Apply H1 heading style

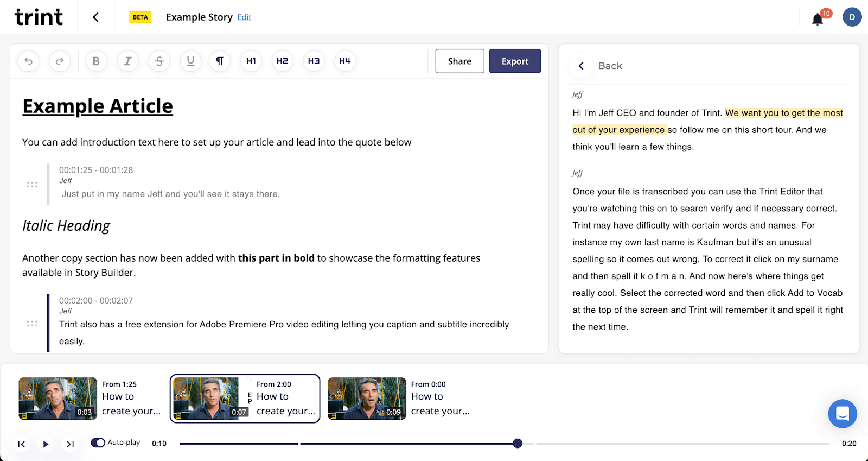(x=251, y=61)
